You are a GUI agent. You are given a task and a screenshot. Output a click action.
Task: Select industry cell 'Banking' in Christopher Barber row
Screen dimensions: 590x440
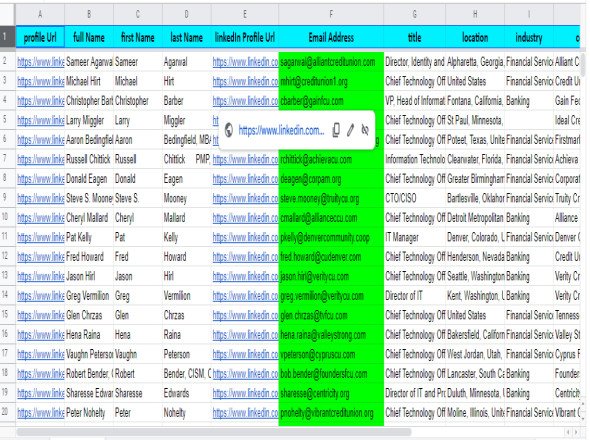(x=529, y=101)
